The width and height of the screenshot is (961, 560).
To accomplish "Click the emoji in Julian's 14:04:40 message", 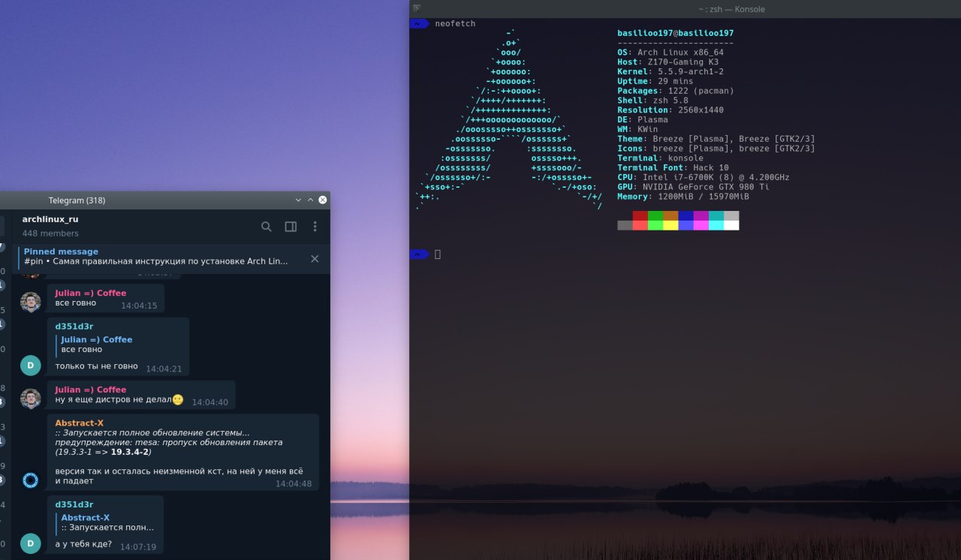I will (178, 399).
